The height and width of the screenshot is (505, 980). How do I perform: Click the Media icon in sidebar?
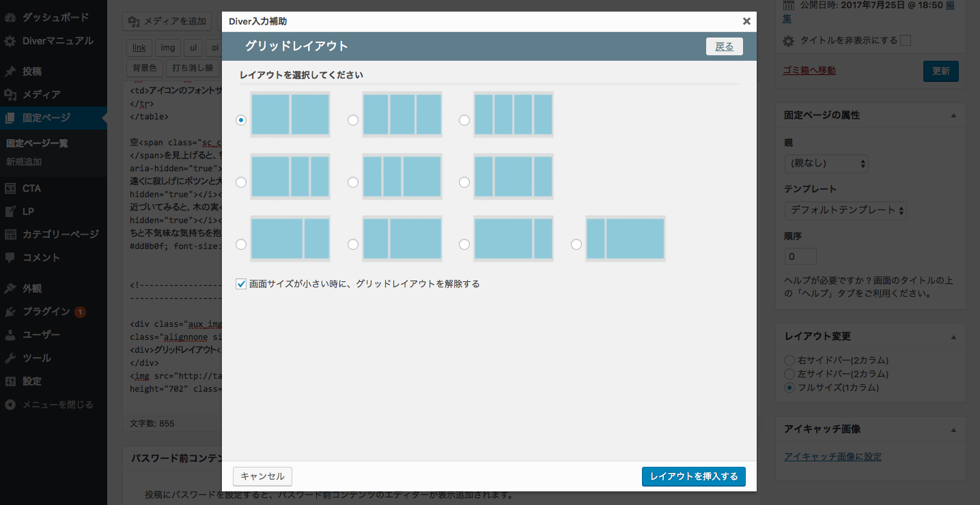coord(10,94)
